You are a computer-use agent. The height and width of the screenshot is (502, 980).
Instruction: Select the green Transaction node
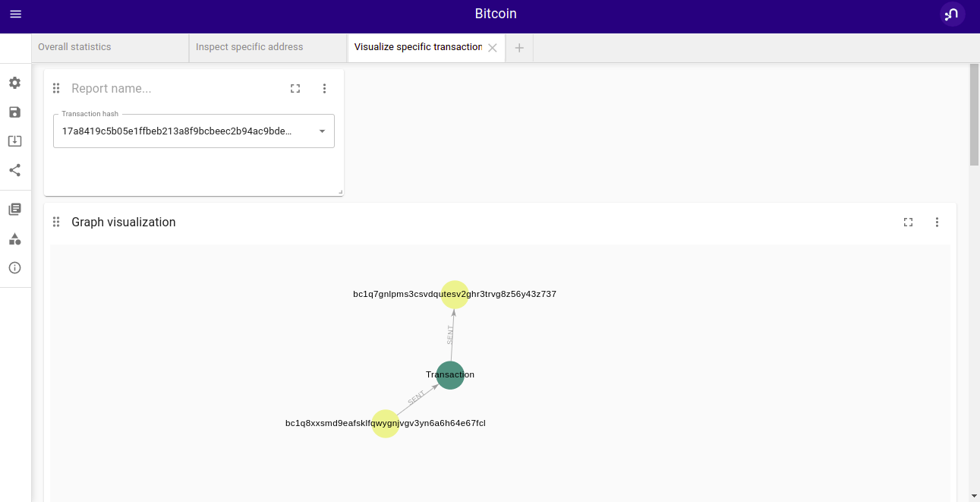[x=450, y=375]
